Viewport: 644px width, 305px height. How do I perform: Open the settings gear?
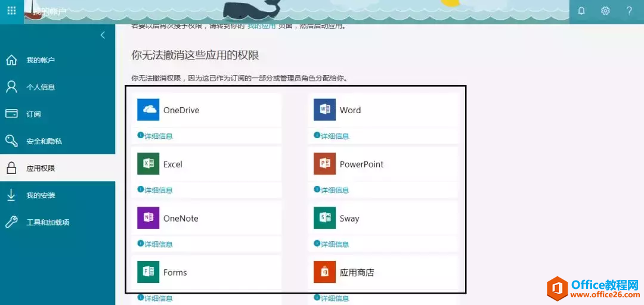[x=605, y=11]
